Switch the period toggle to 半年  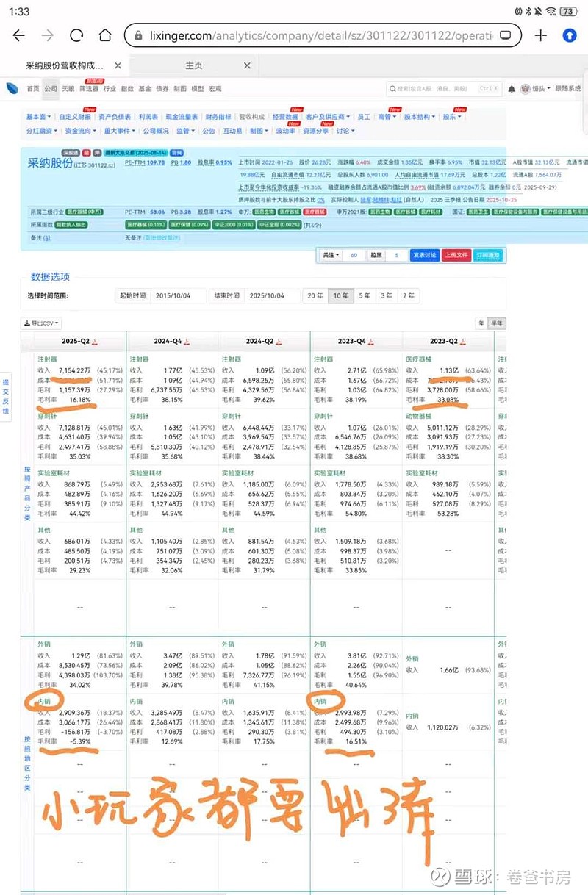497,323
